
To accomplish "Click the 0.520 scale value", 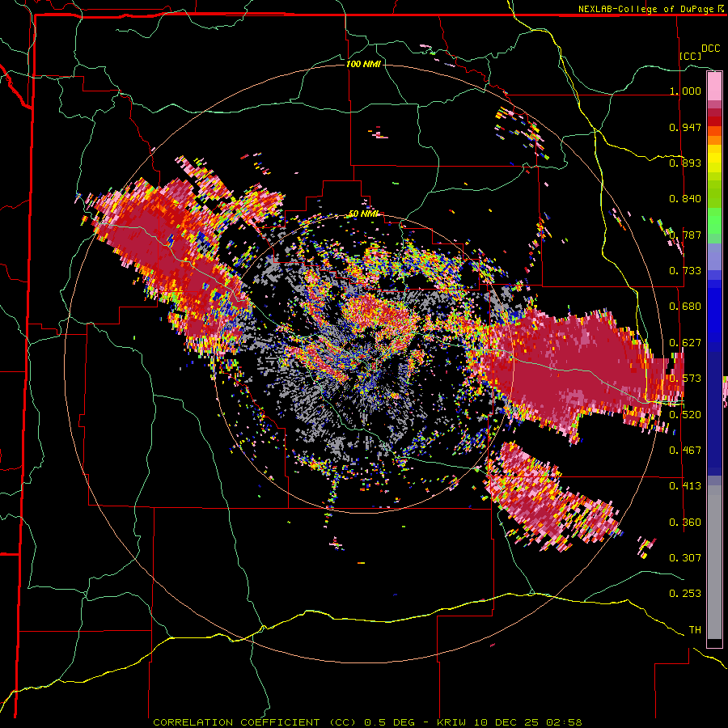I will point(685,414).
